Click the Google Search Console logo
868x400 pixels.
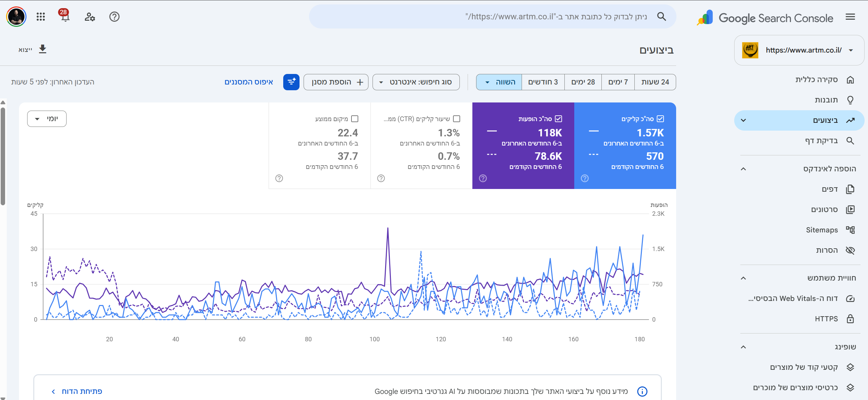[x=765, y=18]
